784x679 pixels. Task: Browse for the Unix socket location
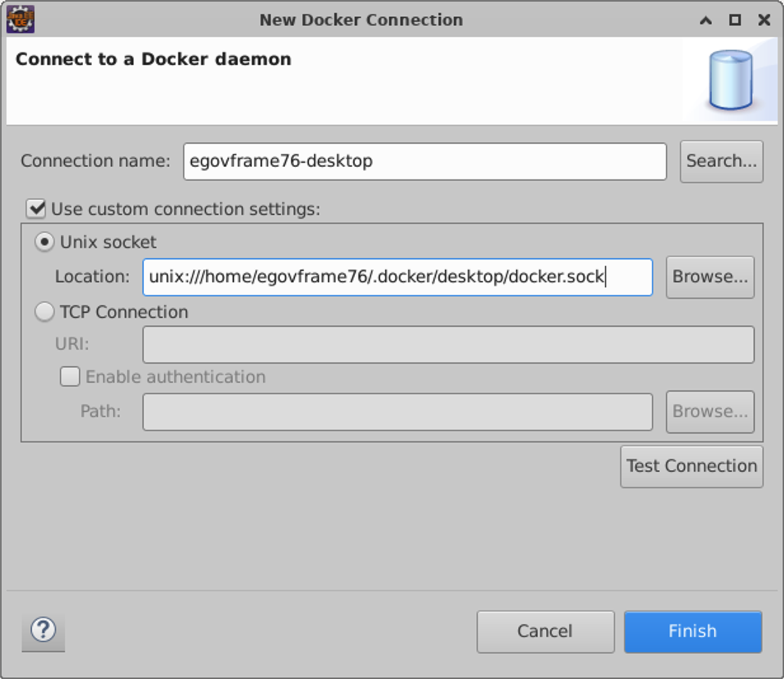(x=710, y=277)
